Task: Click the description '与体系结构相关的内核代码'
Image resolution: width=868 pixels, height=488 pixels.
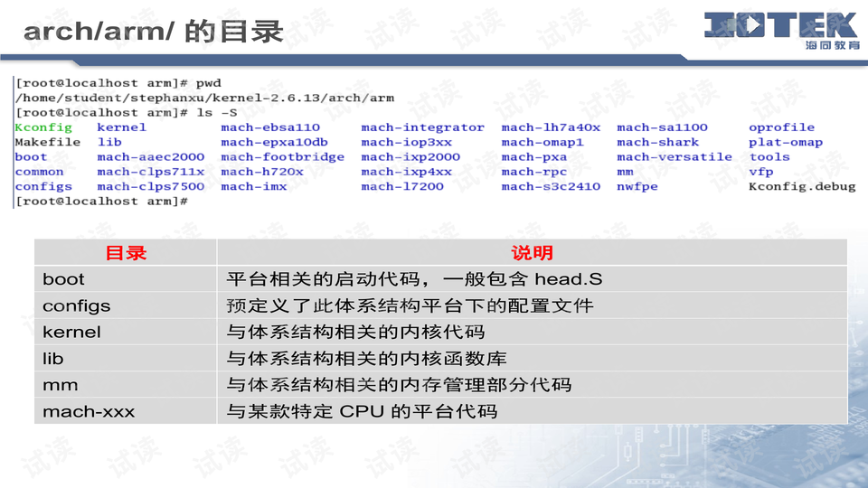Action: tap(355, 332)
